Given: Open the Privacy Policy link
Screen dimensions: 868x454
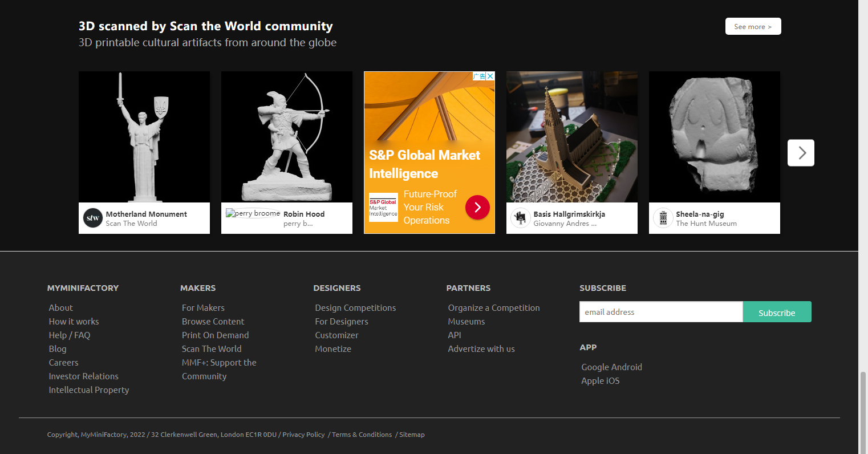Looking at the screenshot, I should 303,435.
